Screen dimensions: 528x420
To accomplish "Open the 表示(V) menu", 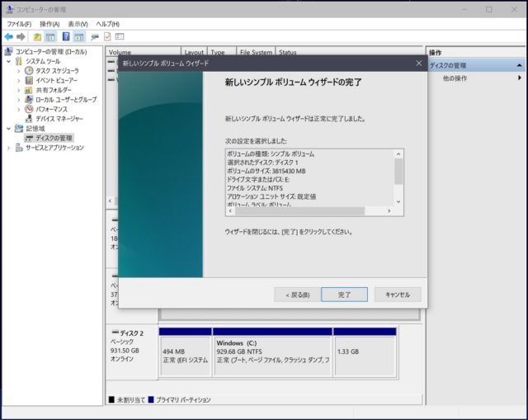I will [78, 24].
